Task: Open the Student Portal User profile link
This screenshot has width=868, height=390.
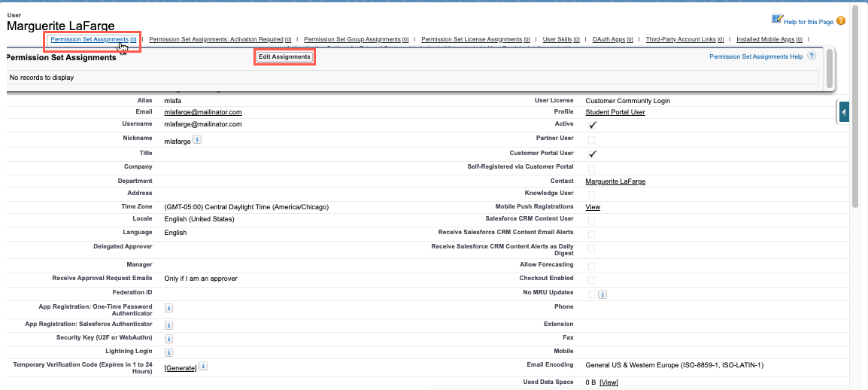Action: coord(615,112)
